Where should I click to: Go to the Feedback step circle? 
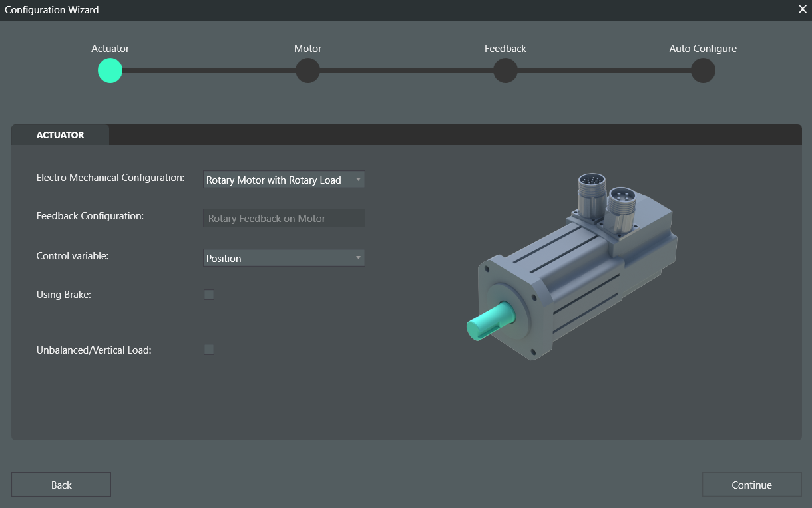(x=505, y=70)
